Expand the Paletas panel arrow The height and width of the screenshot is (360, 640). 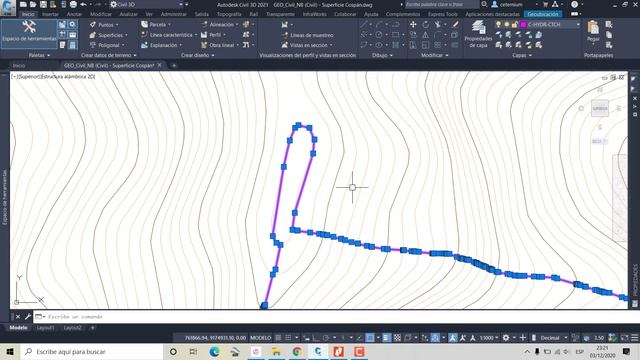[x=49, y=55]
